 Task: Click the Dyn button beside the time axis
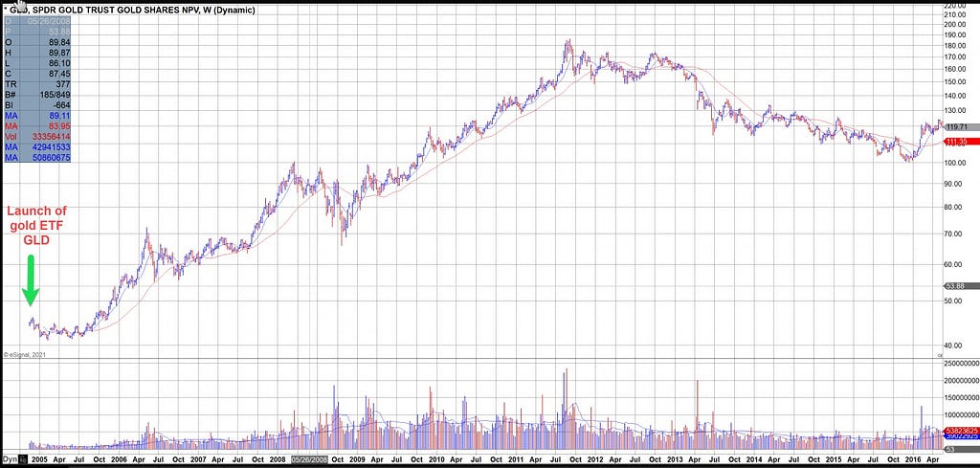[10, 459]
